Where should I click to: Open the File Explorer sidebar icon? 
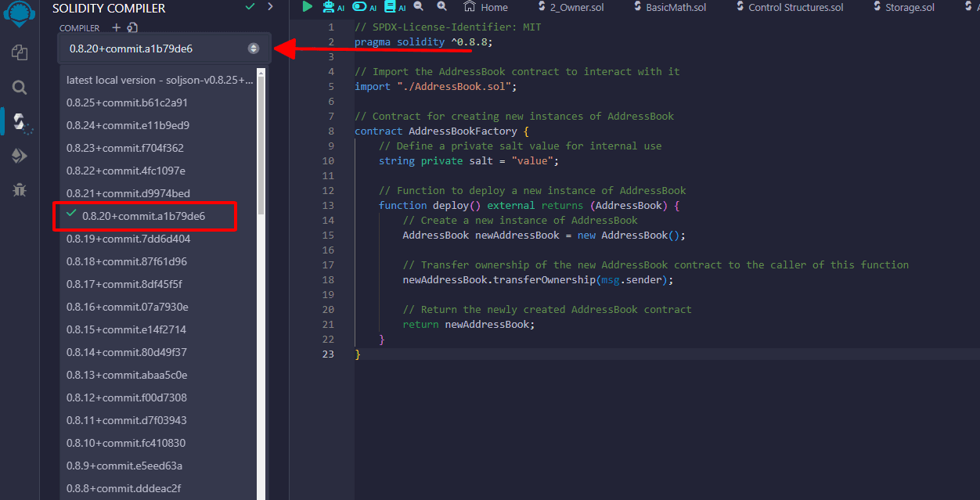coord(20,53)
